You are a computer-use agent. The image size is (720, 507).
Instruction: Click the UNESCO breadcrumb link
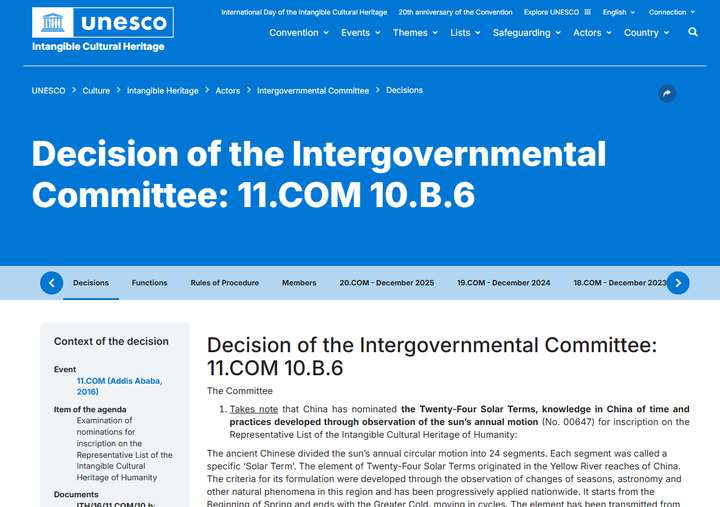(x=48, y=91)
